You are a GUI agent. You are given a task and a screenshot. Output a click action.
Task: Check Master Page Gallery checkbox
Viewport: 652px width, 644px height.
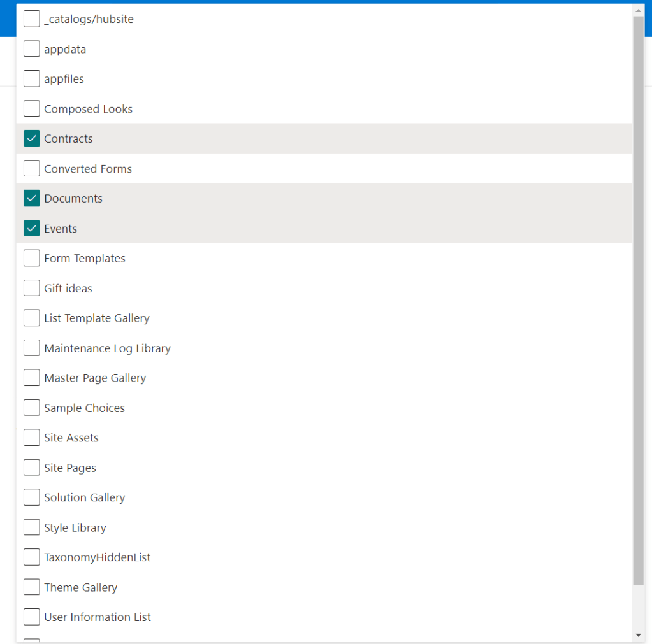(32, 378)
